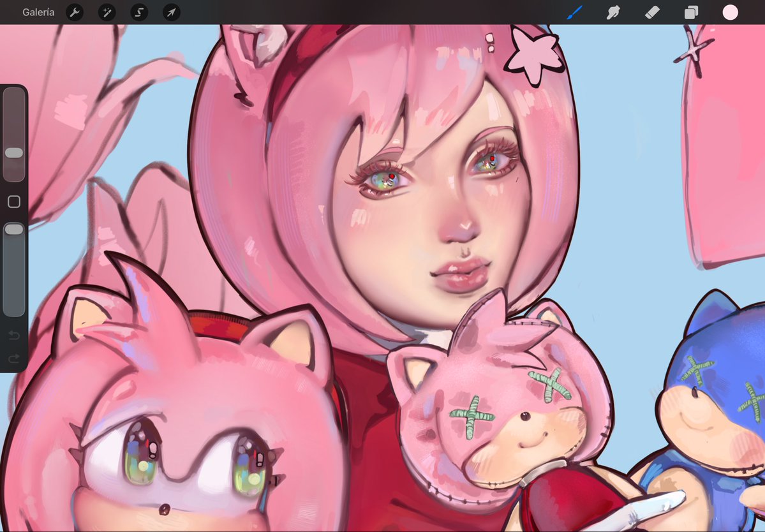Image resolution: width=765 pixels, height=532 pixels.
Task: Activate the Selection tool
Action: [x=139, y=12]
